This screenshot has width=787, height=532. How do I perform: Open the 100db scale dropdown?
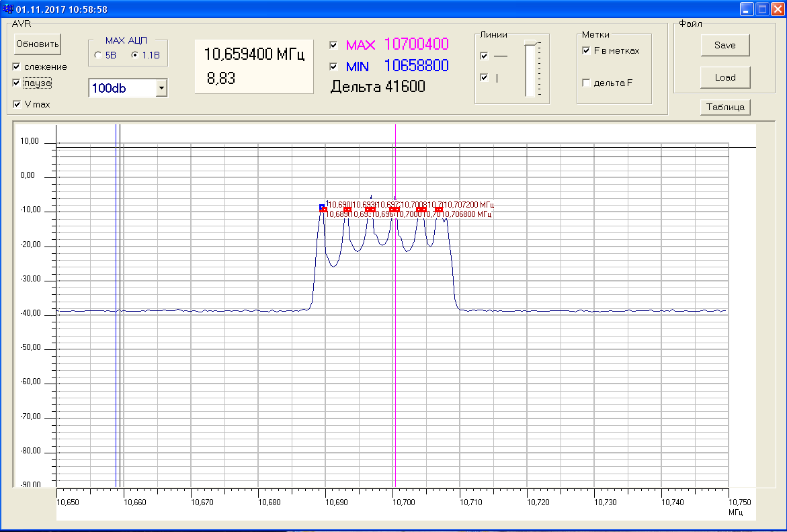point(161,88)
